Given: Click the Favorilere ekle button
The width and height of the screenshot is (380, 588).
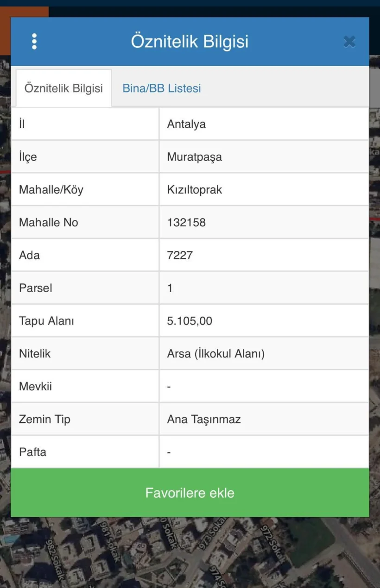Looking at the screenshot, I should point(190,493).
